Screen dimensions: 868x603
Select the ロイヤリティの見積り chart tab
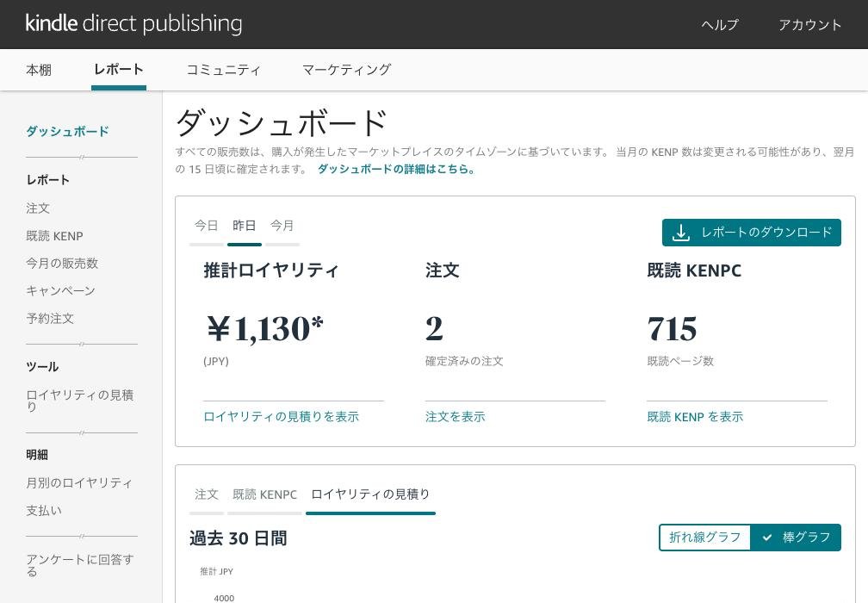point(370,494)
